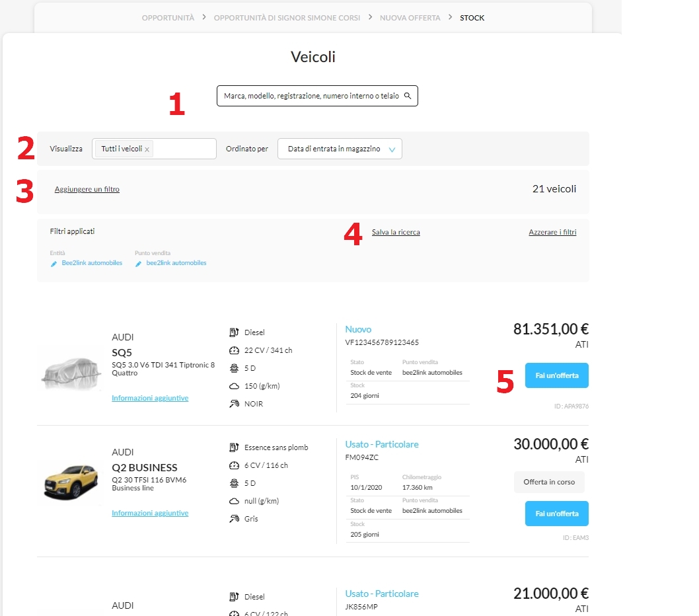Click 'Usato - Particolare' on the JK856MP vehicle
The width and height of the screenshot is (699, 616).
[382, 594]
